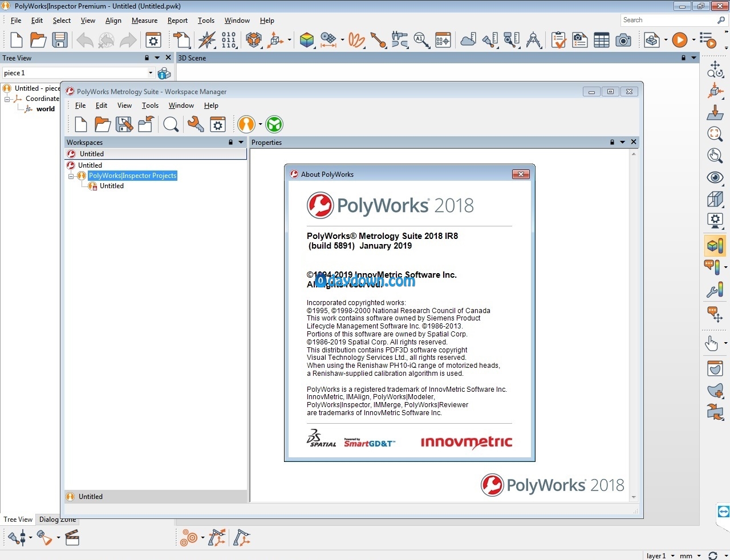The height and width of the screenshot is (560, 730).
Task: Launch the green round module icon
Action: (x=274, y=124)
